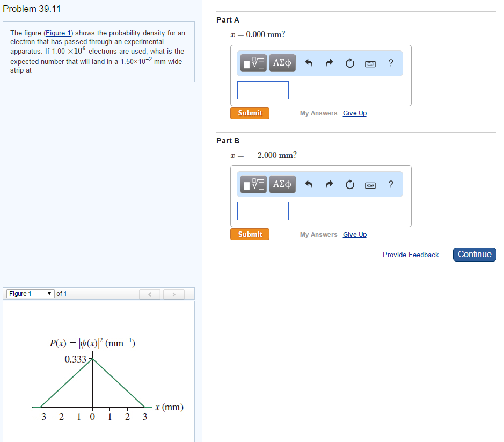Image resolution: width=504 pixels, height=442 pixels.
Task: Submit the Part B answer
Action: [249, 234]
